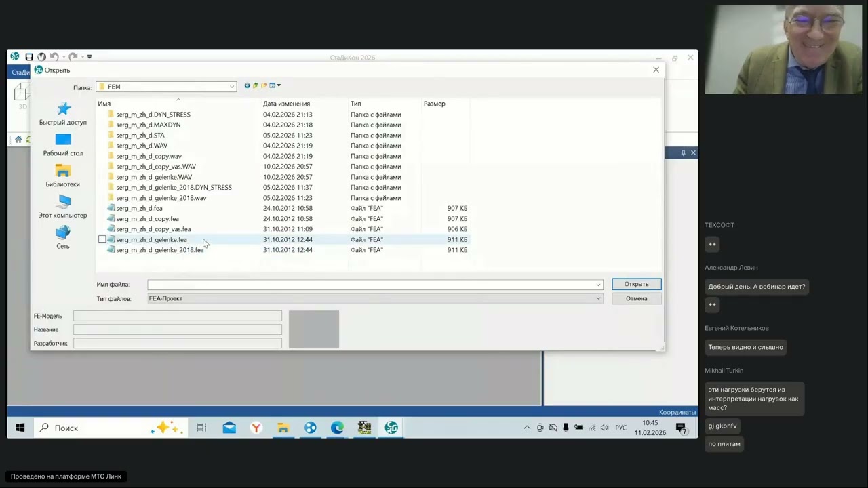The width and height of the screenshot is (868, 488).
Task: Select folder serg_m_zh_d.STA
Action: point(140,136)
